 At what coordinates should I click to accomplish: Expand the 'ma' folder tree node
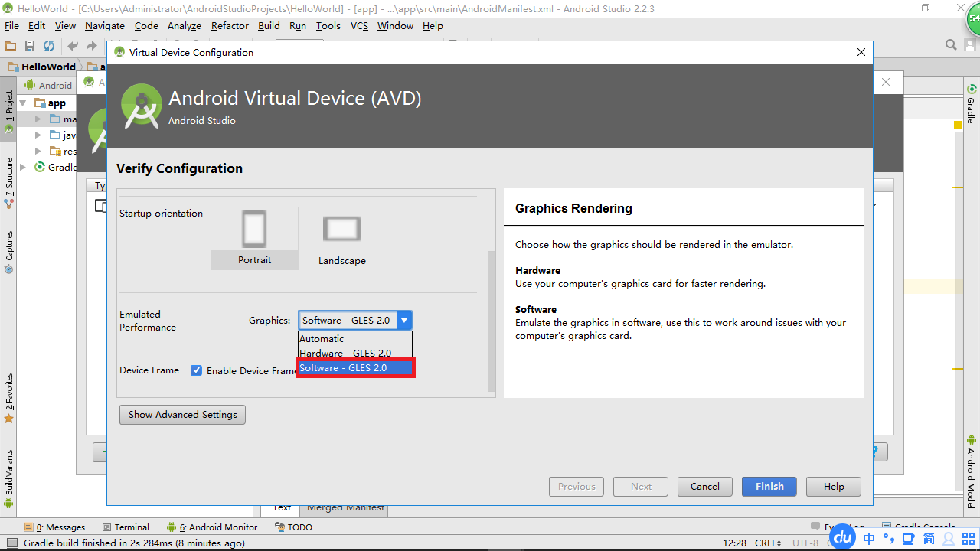tap(39, 119)
